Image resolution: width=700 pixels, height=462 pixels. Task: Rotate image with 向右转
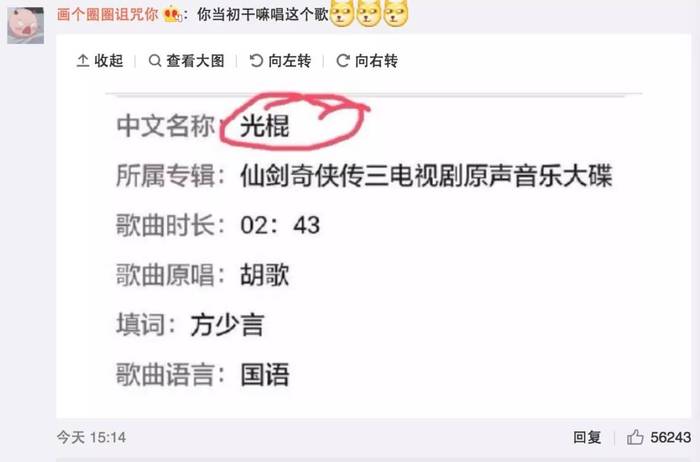(367, 61)
